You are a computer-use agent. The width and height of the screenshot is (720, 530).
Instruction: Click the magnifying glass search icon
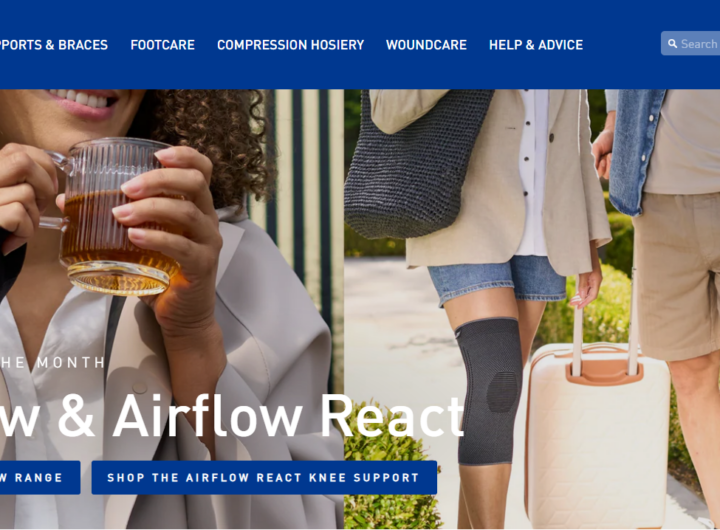coord(672,44)
